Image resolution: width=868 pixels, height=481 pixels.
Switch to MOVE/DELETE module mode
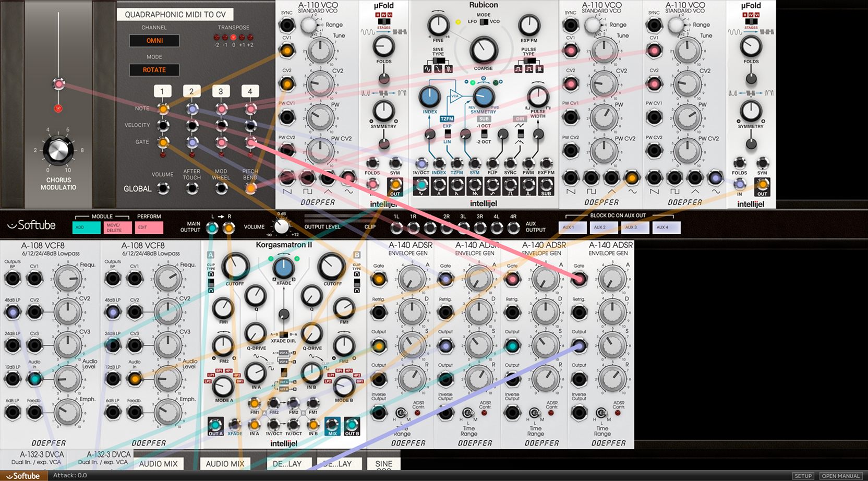click(117, 227)
